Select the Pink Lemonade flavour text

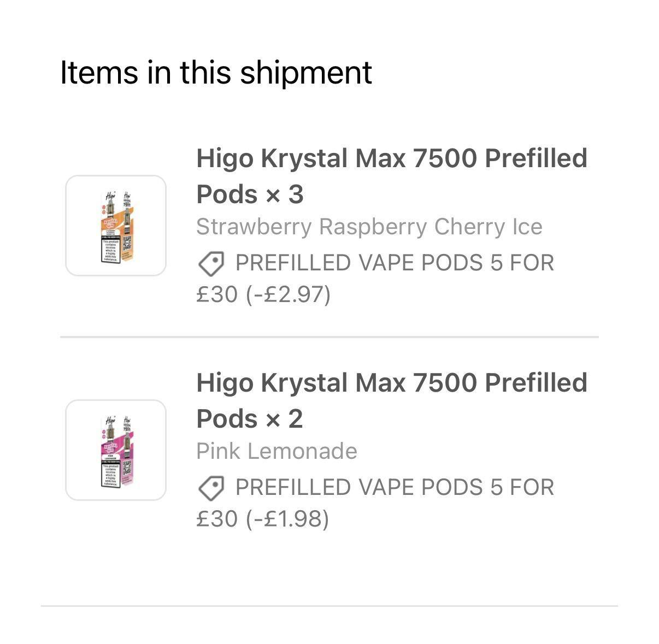point(276,451)
